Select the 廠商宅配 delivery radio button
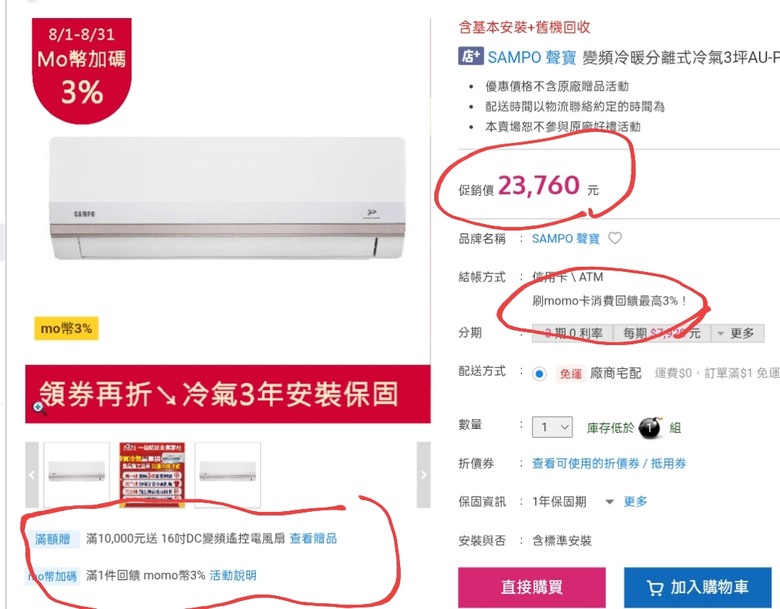This screenshot has width=780, height=609. 539,373
